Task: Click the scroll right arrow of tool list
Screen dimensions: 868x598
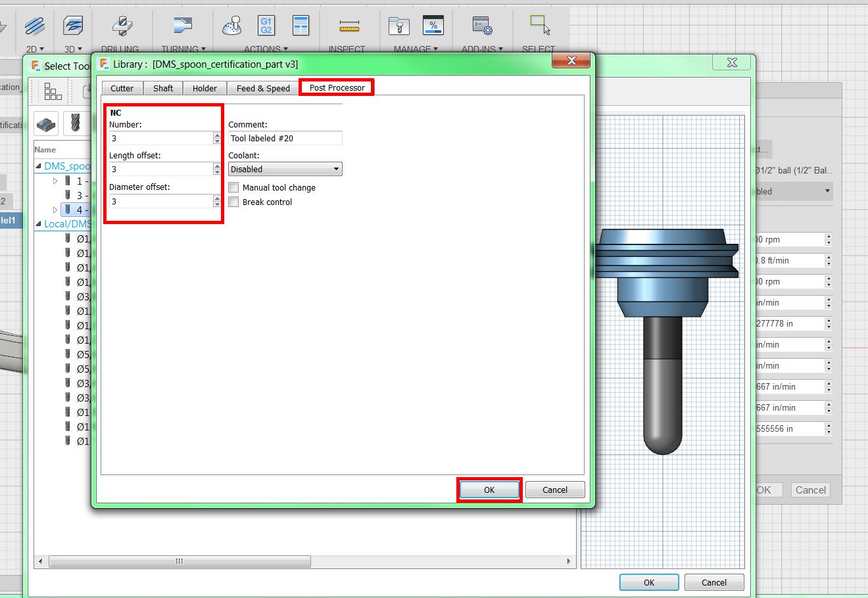Action: (x=569, y=561)
